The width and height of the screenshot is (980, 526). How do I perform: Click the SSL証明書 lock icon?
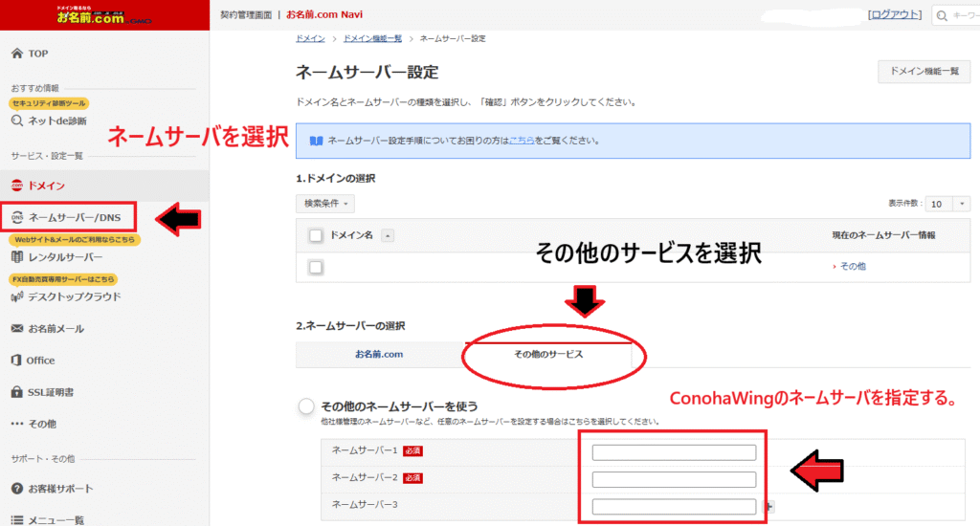17,392
